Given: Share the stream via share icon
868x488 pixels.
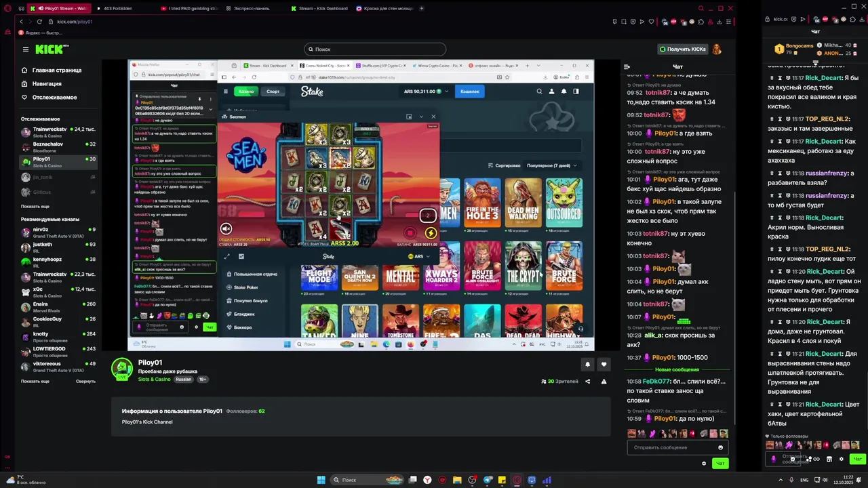Looking at the screenshot, I should [588, 382].
